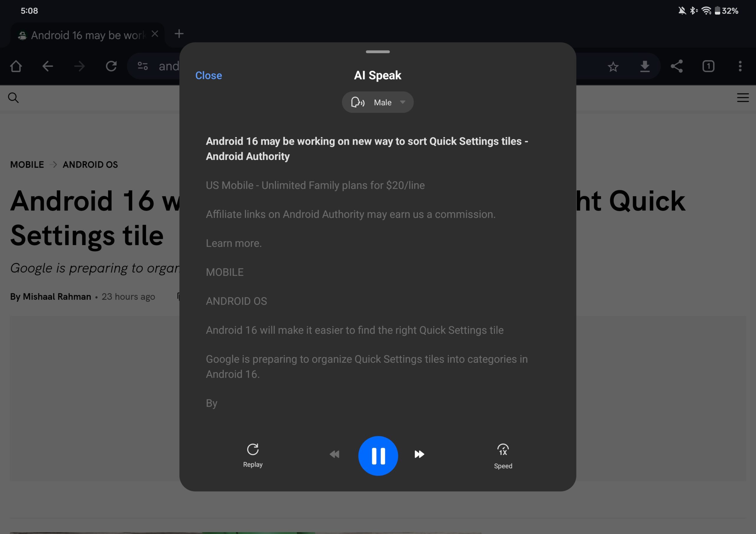Drag the playback speed slider control
The image size is (756, 534).
click(x=503, y=455)
